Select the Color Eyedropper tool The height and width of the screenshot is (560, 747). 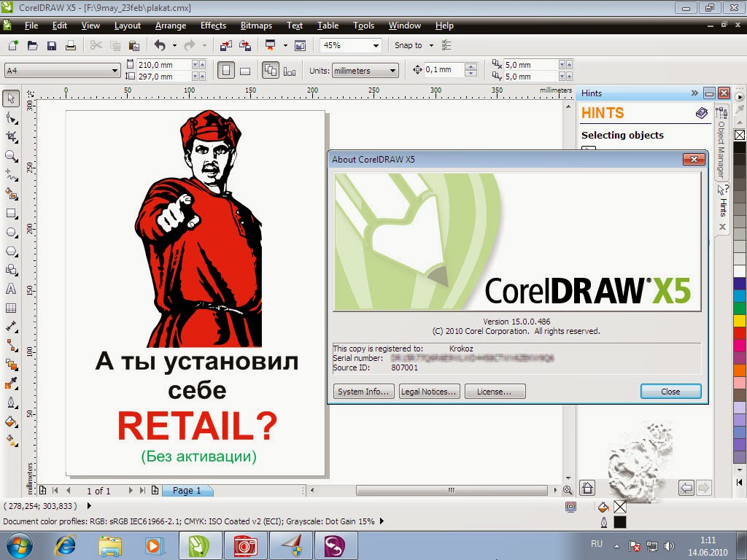tap(11, 384)
